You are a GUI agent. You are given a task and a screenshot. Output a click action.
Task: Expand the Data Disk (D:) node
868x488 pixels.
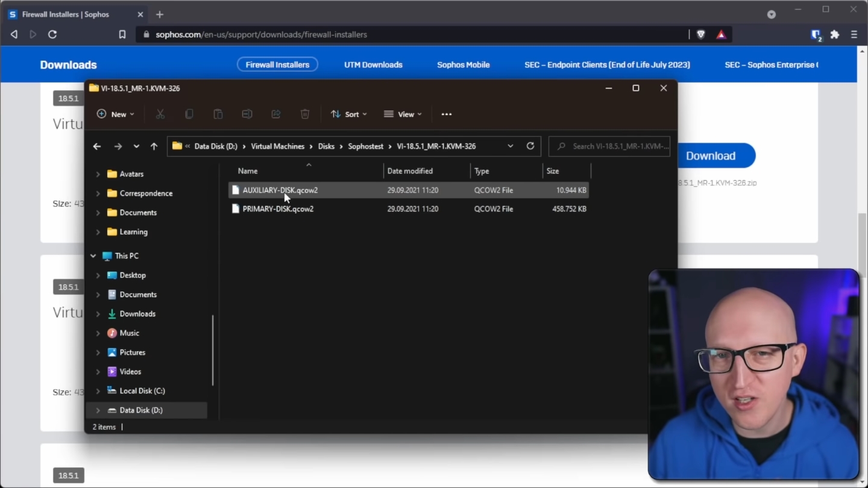point(98,410)
